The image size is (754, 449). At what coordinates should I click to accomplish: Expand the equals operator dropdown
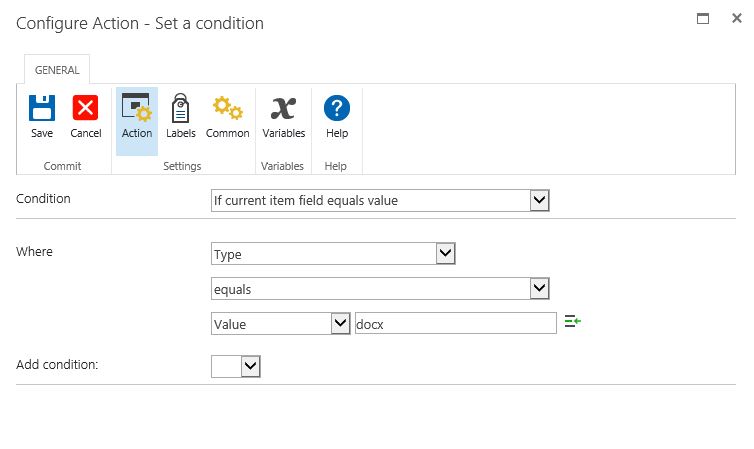click(539, 289)
